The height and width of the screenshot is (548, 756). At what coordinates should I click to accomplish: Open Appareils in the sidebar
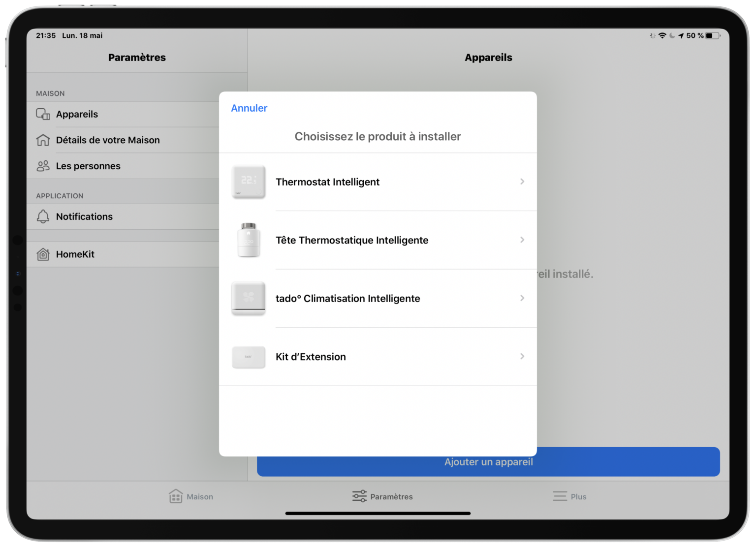[x=123, y=114]
